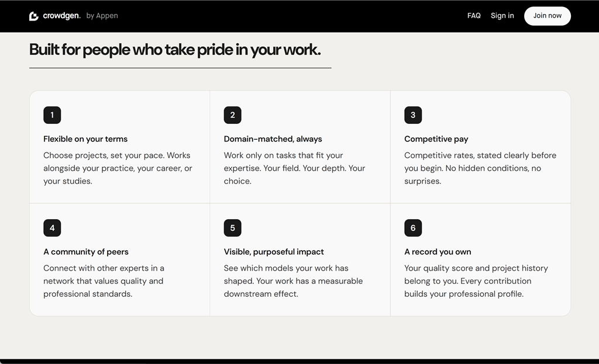599x364 pixels.
Task: Click the number 3 badge icon
Action: click(x=413, y=115)
